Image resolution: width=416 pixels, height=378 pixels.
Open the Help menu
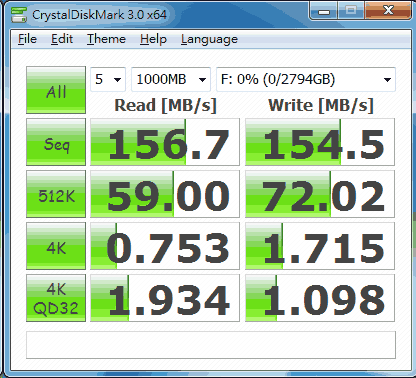pyautogui.click(x=153, y=39)
